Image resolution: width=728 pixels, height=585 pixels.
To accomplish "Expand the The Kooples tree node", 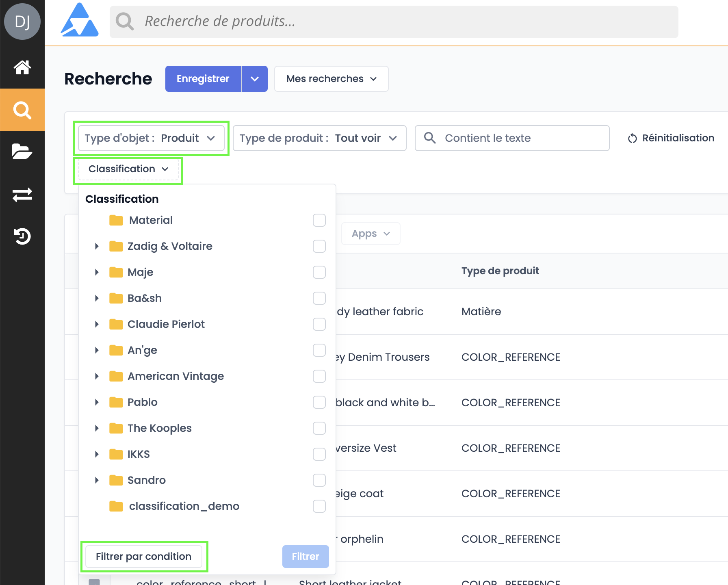I will pyautogui.click(x=97, y=428).
